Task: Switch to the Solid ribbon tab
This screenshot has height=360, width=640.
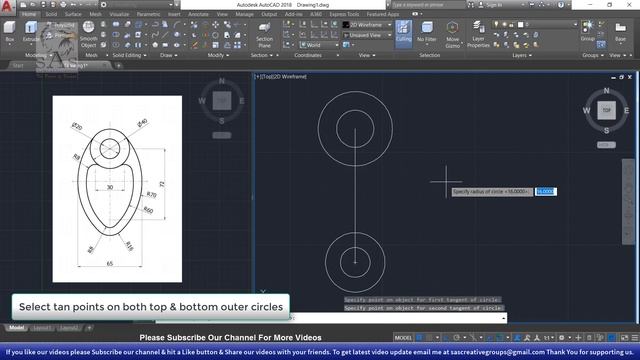Action: pyautogui.click(x=51, y=14)
